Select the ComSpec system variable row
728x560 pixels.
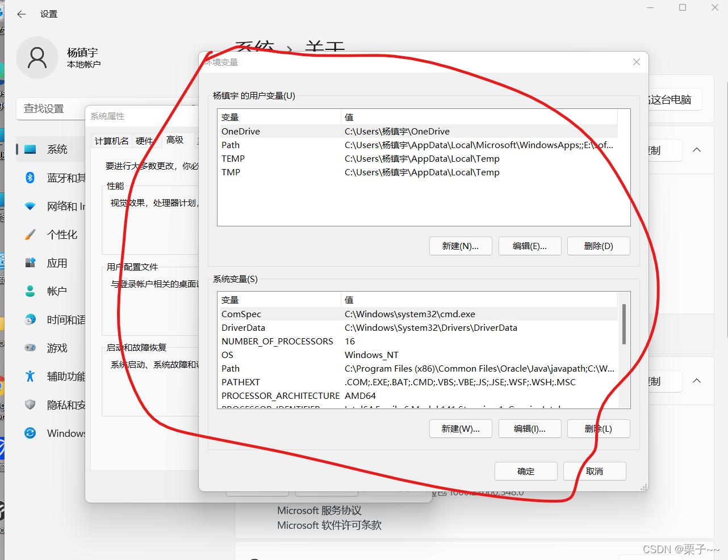(417, 314)
